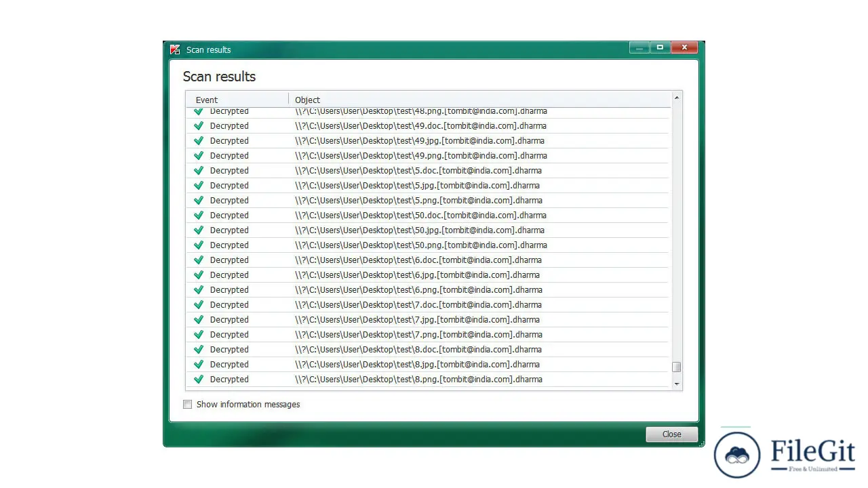The width and height of the screenshot is (868, 488).
Task: Click green checkmark beside 49.doc row
Action: point(199,125)
